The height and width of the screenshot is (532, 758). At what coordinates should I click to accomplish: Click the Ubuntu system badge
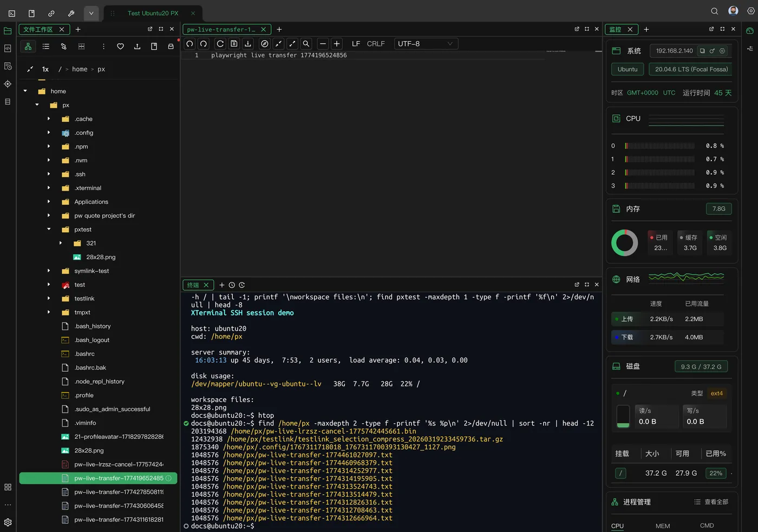(628, 69)
